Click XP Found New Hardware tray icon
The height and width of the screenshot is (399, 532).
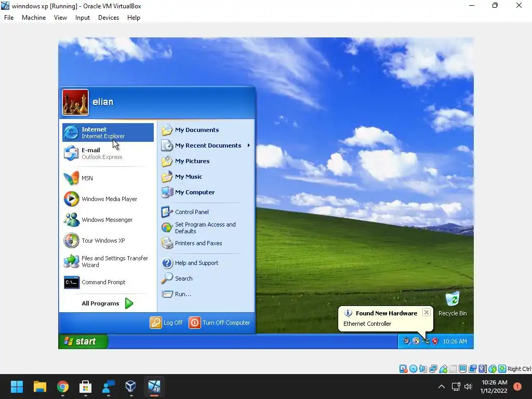click(425, 341)
